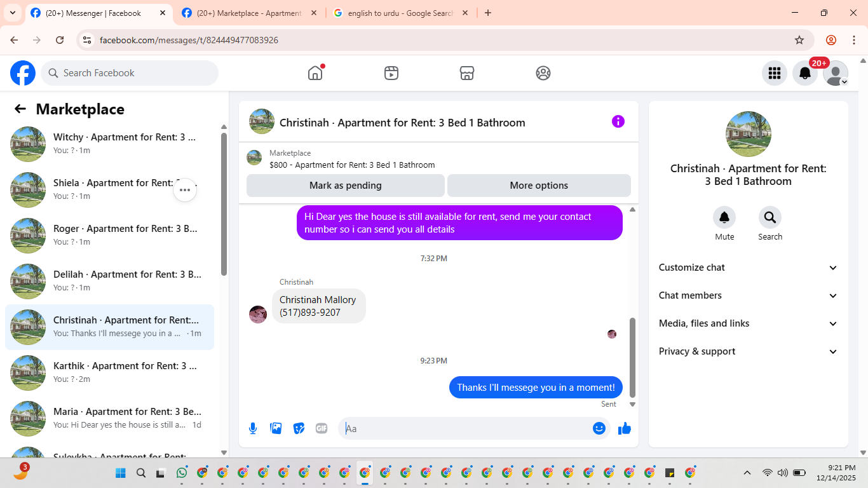
Task: Click Mark as pending button
Action: [x=346, y=186]
